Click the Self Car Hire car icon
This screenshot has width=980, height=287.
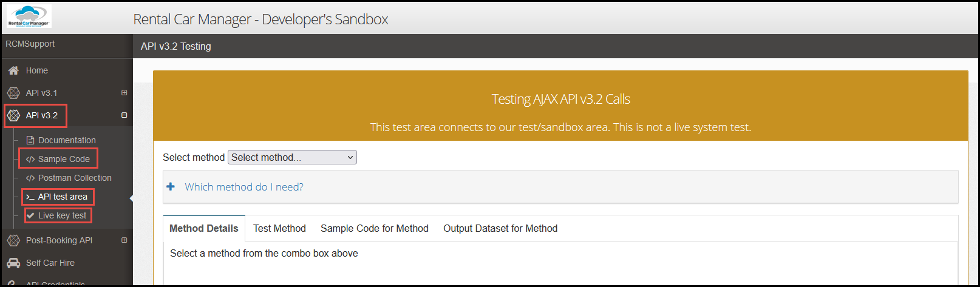tap(13, 263)
